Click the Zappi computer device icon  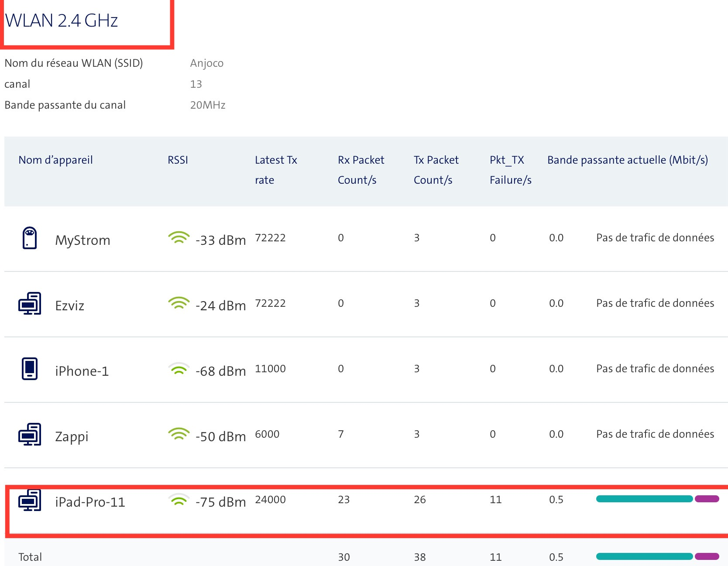[29, 434]
